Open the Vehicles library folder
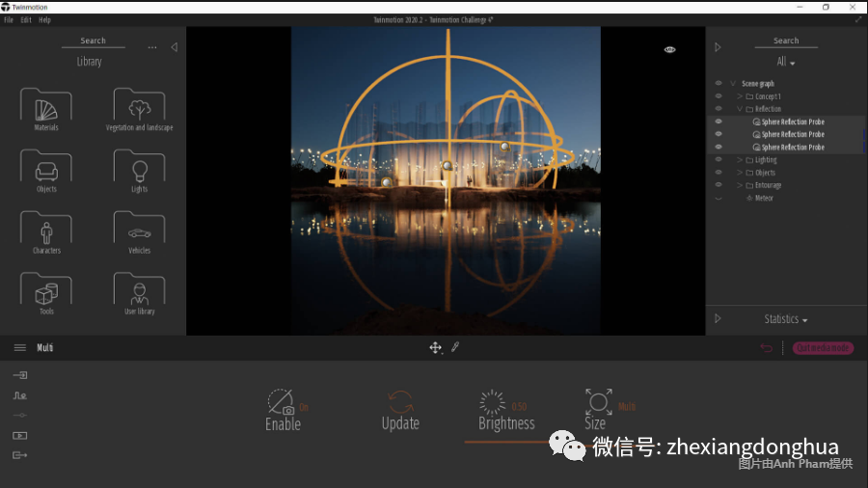Image resolution: width=868 pixels, height=488 pixels. tap(139, 232)
